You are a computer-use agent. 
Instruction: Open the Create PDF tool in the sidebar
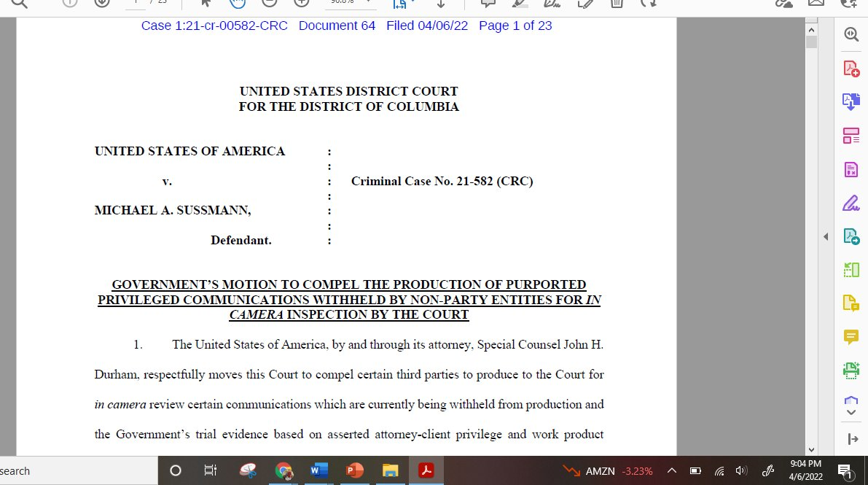coord(851,69)
